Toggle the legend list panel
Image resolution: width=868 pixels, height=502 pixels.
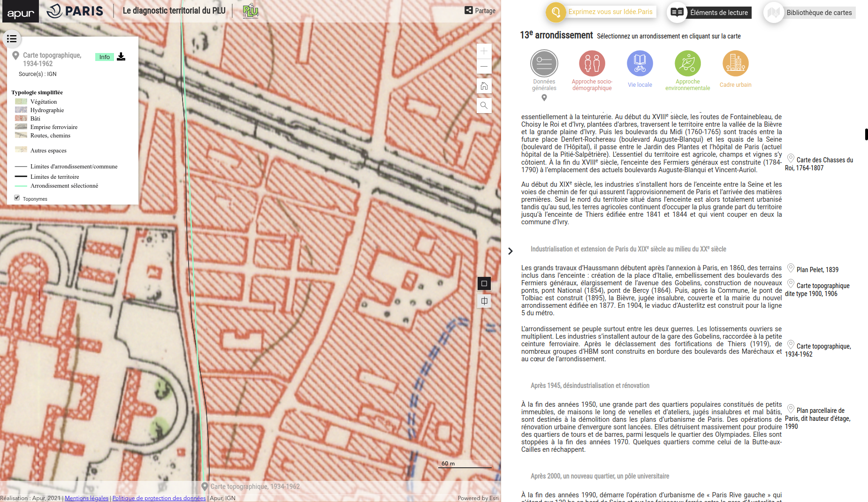pyautogui.click(x=12, y=38)
